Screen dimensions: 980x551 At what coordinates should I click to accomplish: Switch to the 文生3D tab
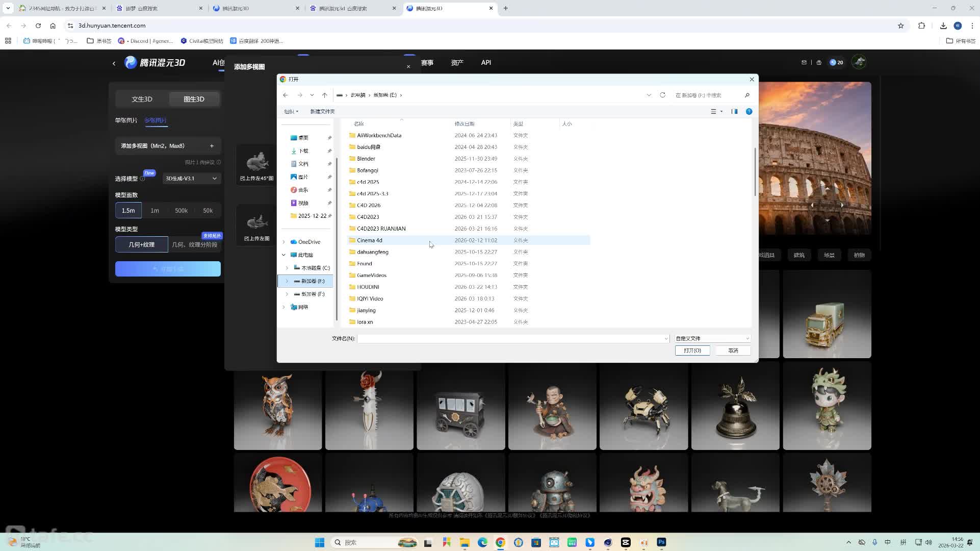point(142,99)
